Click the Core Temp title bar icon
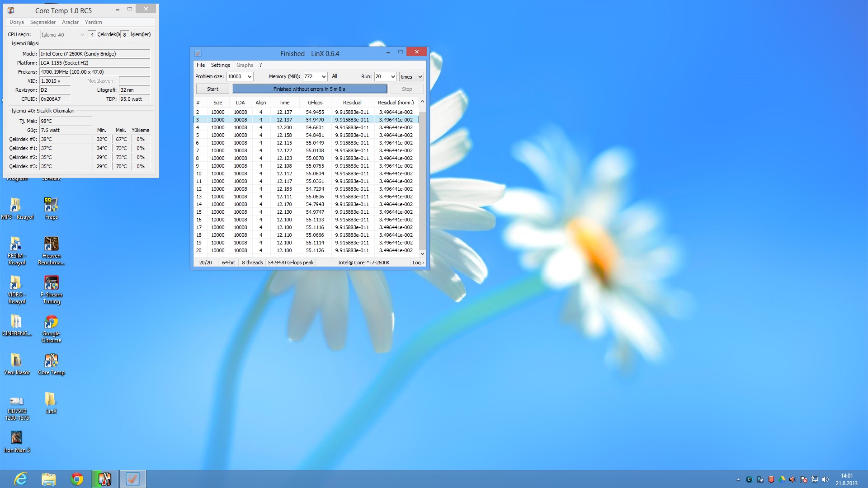 pyautogui.click(x=11, y=10)
